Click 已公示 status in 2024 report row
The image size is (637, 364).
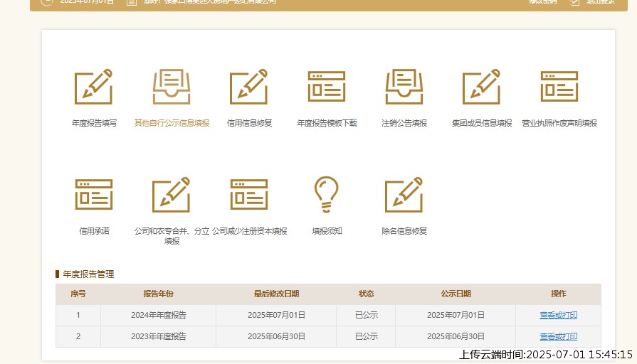(x=366, y=316)
